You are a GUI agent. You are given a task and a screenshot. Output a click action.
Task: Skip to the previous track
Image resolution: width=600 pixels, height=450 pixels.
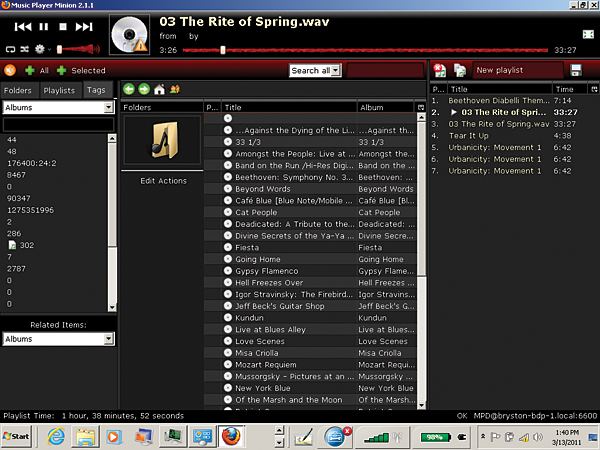click(23, 26)
